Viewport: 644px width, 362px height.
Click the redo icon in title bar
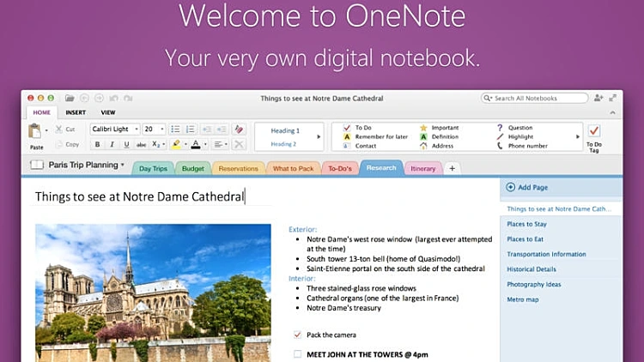click(x=128, y=98)
